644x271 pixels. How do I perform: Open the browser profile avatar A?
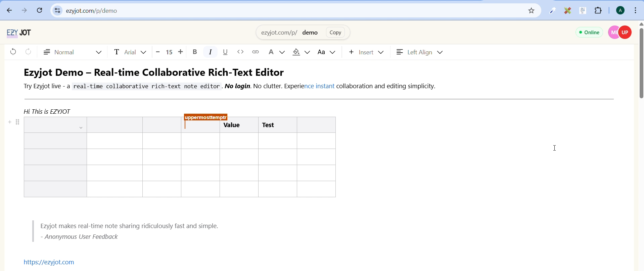point(621,11)
